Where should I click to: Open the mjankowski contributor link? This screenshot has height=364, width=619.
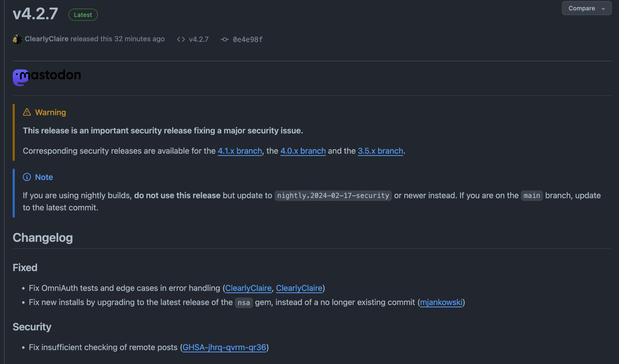441,302
